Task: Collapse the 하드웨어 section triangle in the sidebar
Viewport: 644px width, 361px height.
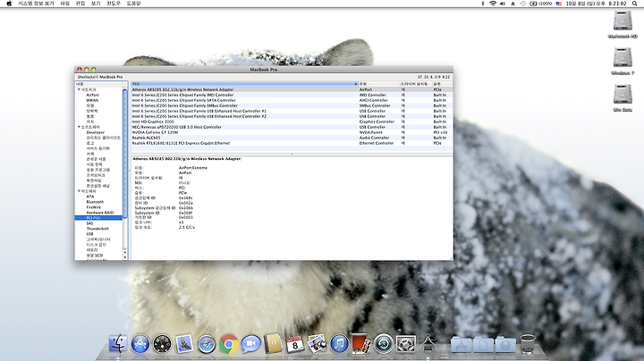Action: pyautogui.click(x=79, y=191)
